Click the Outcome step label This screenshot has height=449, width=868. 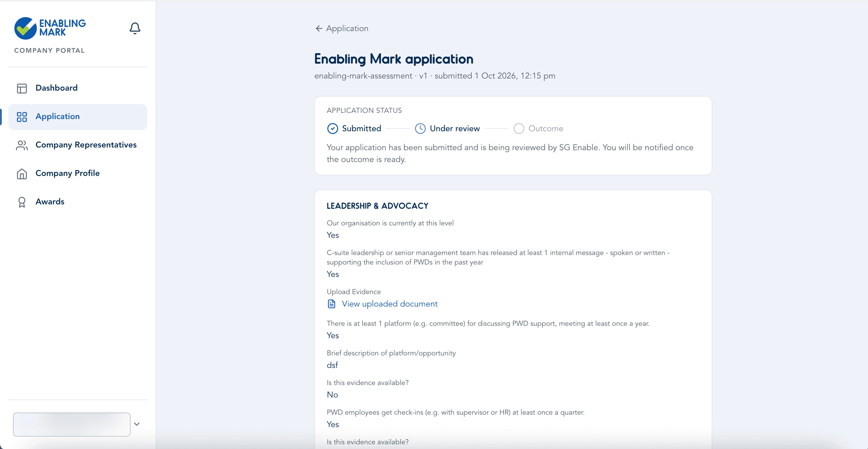point(546,129)
